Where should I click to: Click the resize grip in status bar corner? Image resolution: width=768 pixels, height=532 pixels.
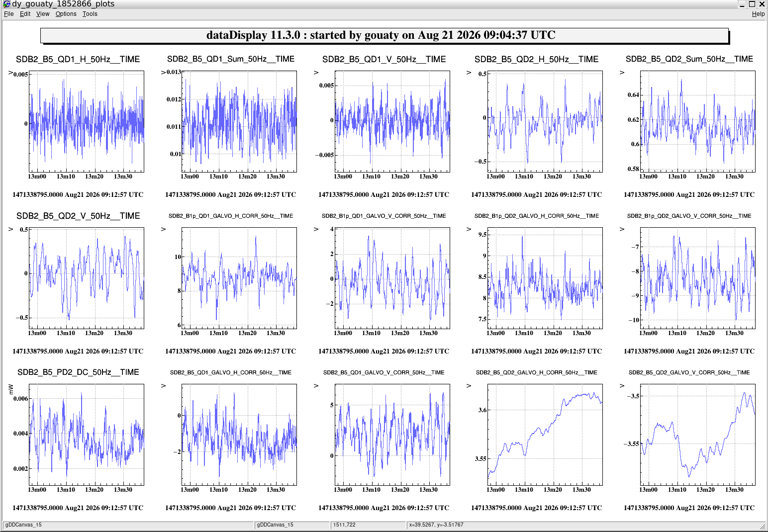[763, 526]
